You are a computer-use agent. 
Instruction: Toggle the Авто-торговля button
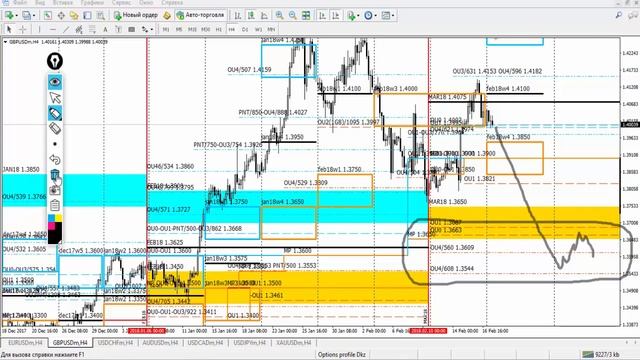(x=200, y=16)
